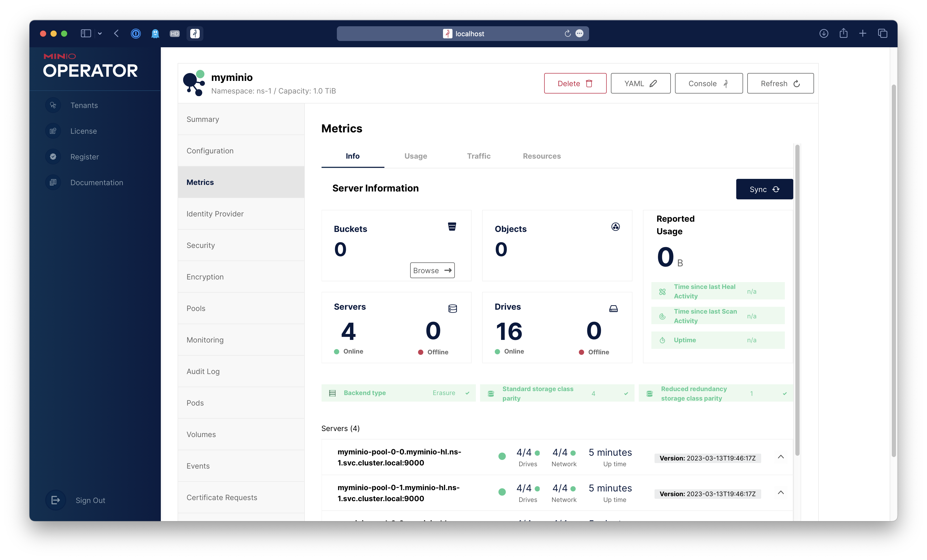Viewport: 927px width, 560px height.
Task: Open the Security section
Action: pos(241,246)
